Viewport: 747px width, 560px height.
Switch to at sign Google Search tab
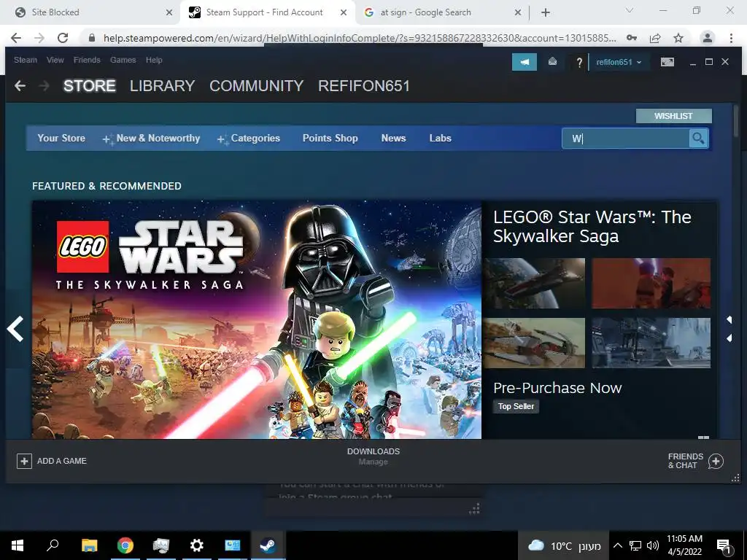coord(443,12)
